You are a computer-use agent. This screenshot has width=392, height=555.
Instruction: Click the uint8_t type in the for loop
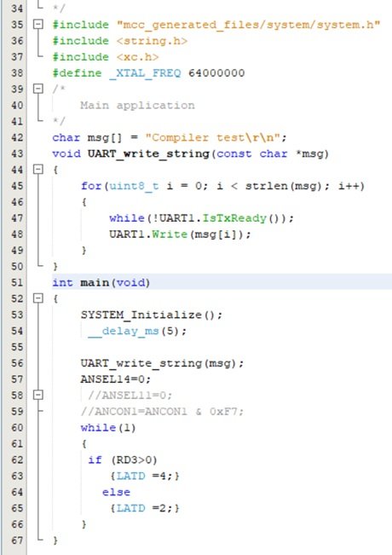coord(134,186)
